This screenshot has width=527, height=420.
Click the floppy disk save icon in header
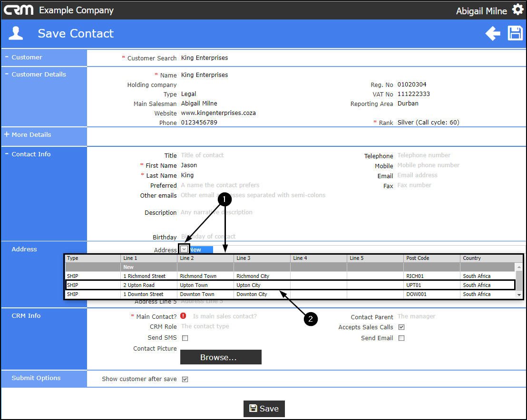click(515, 33)
